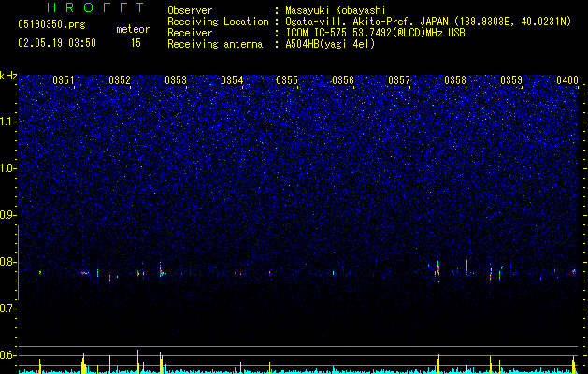Click the HROFFT title text
The height and width of the screenshot is (374, 588).
click(x=96, y=7)
